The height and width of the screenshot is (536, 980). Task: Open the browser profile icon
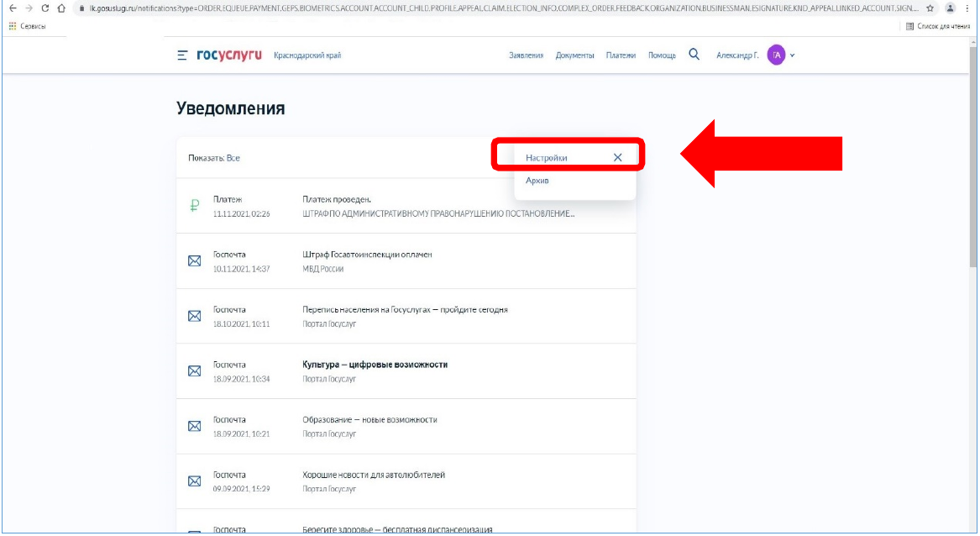click(950, 8)
